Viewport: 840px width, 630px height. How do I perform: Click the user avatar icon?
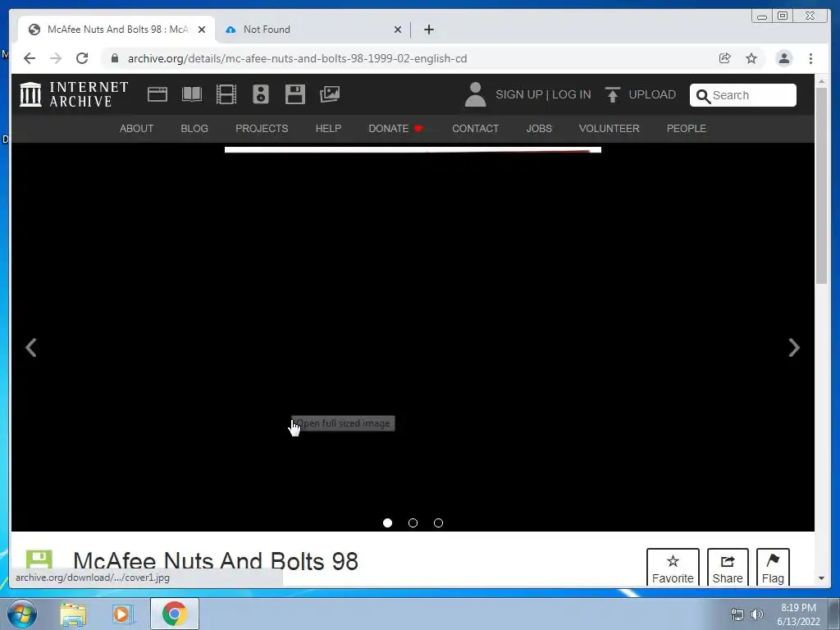pos(475,94)
